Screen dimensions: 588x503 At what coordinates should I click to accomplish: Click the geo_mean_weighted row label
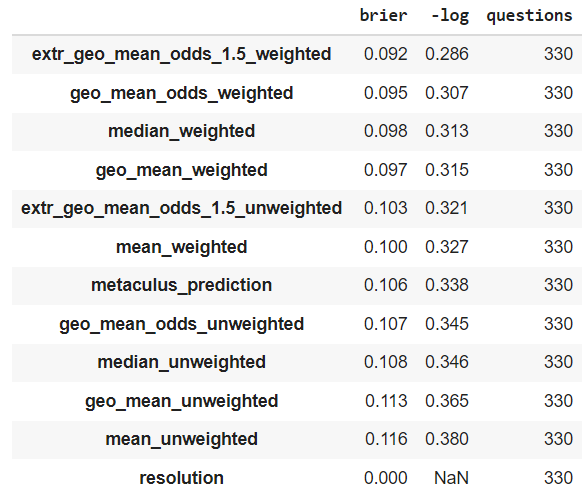(x=182, y=170)
